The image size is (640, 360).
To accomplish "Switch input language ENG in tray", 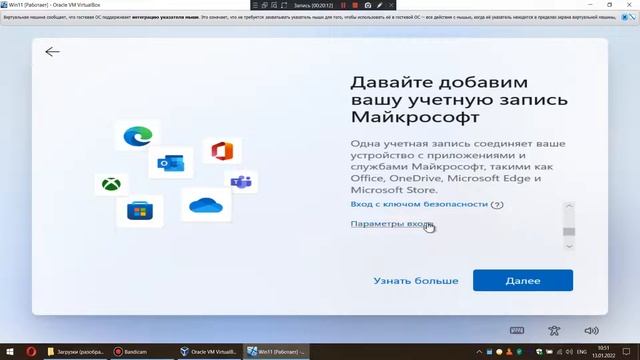I will point(582,351).
